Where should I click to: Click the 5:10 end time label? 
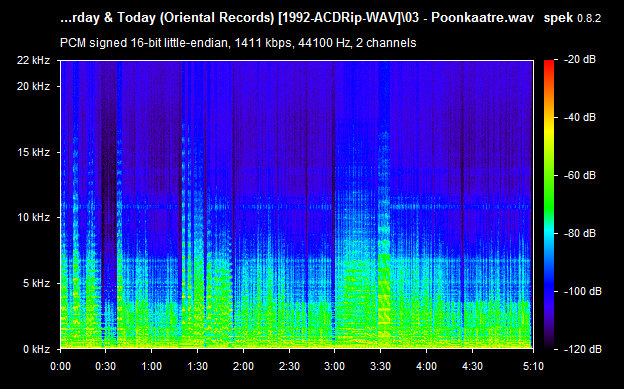(x=533, y=366)
